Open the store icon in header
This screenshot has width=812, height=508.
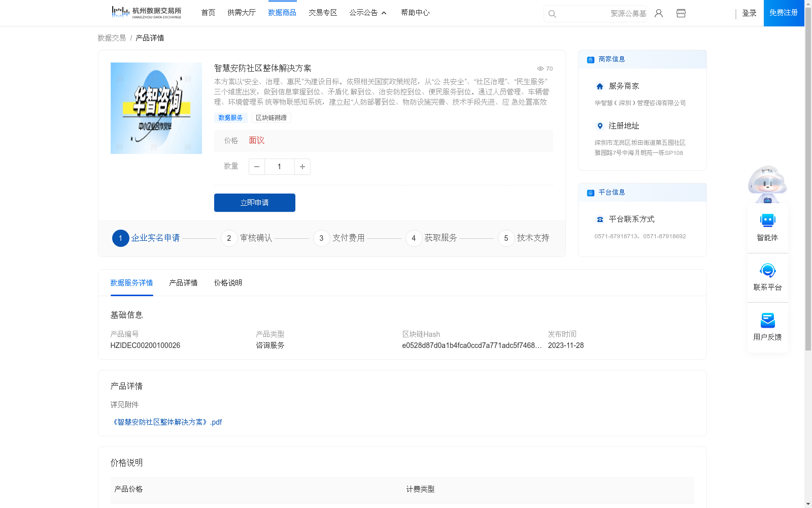681,13
